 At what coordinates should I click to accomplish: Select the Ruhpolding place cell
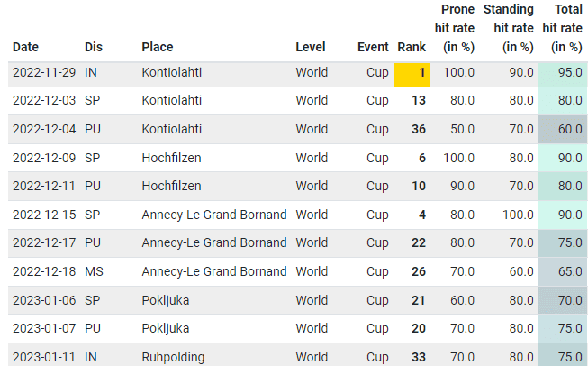pyautogui.click(x=174, y=357)
